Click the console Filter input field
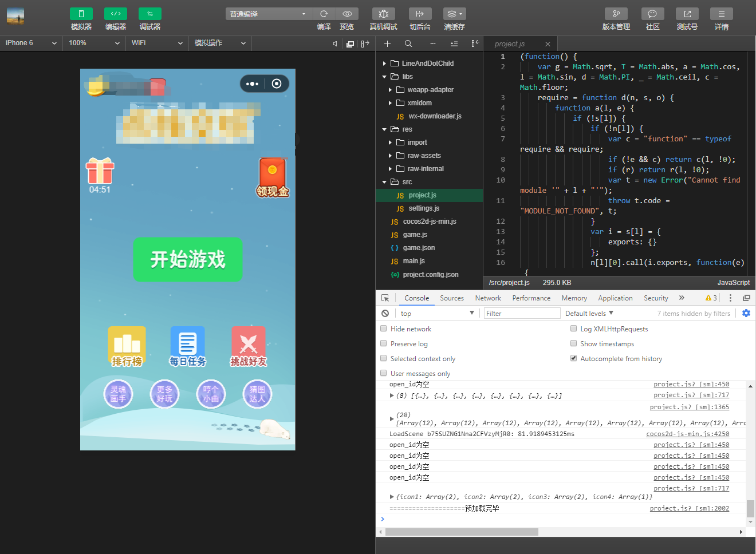 tap(521, 313)
